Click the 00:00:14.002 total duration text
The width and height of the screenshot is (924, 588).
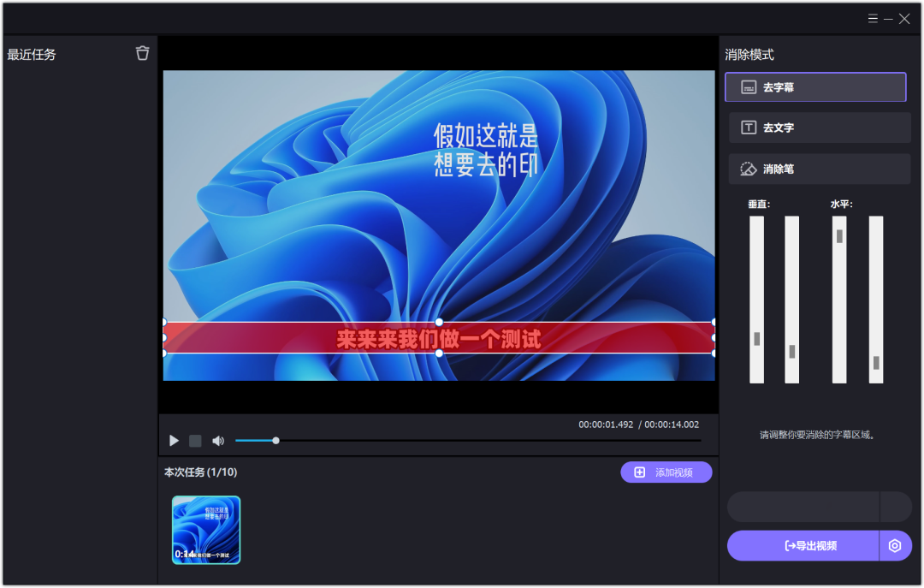pyautogui.click(x=672, y=425)
